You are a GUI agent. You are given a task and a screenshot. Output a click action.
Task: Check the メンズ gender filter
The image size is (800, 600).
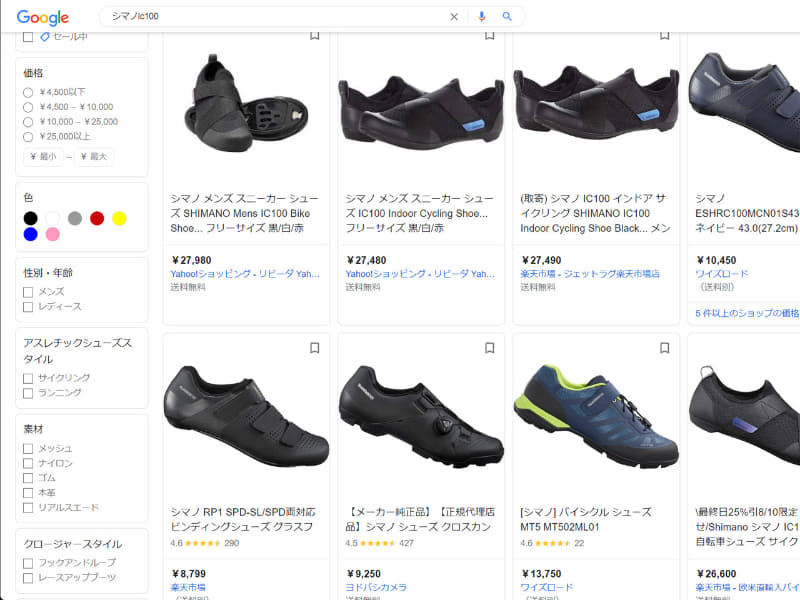28,291
